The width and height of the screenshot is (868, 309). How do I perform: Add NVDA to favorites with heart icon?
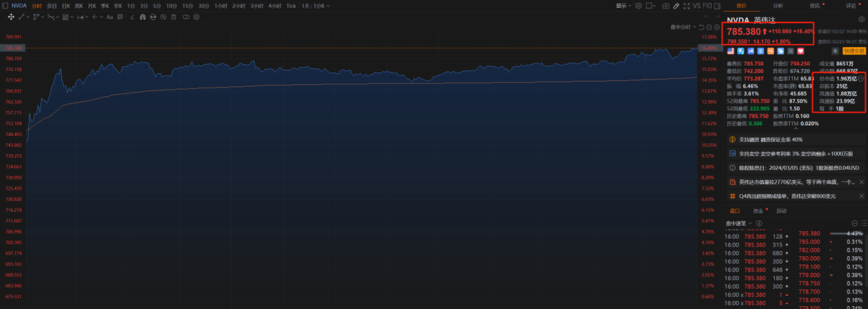pos(801,51)
